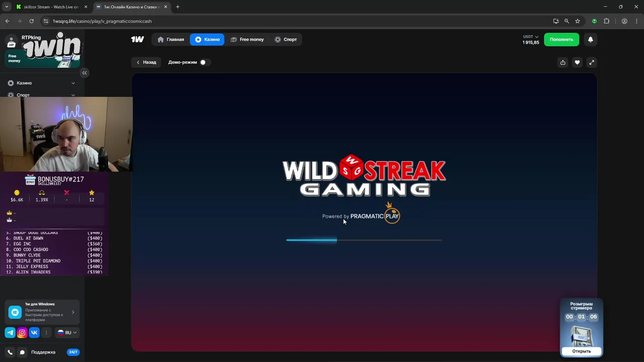Click the COO COO CASHOO list row

click(x=54, y=249)
